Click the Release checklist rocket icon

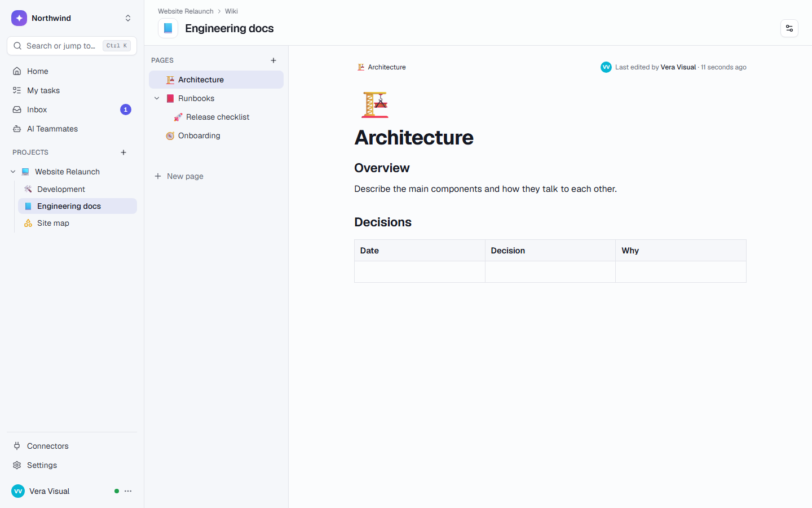pyautogui.click(x=178, y=117)
